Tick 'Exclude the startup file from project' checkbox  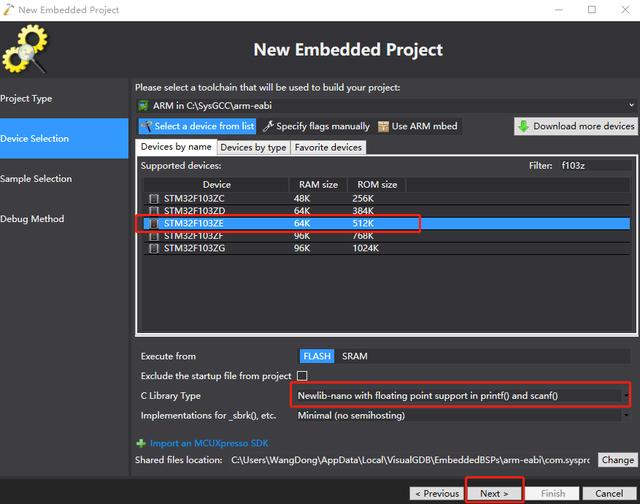point(302,375)
